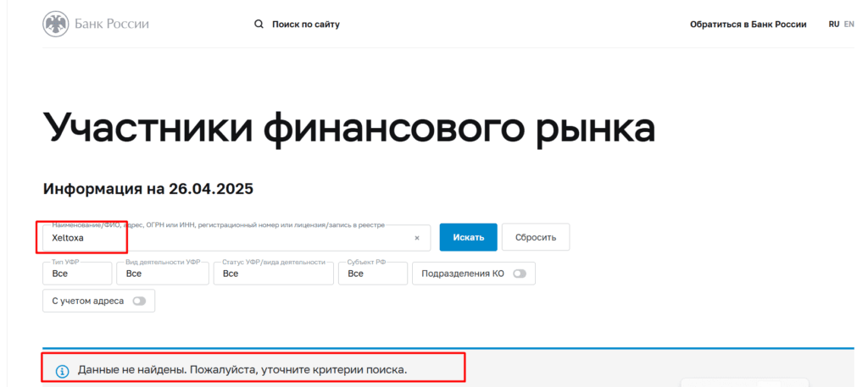Expand the Вид деятельности УФР dropdown
Image resolution: width=868 pixels, height=387 pixels.
(x=162, y=274)
